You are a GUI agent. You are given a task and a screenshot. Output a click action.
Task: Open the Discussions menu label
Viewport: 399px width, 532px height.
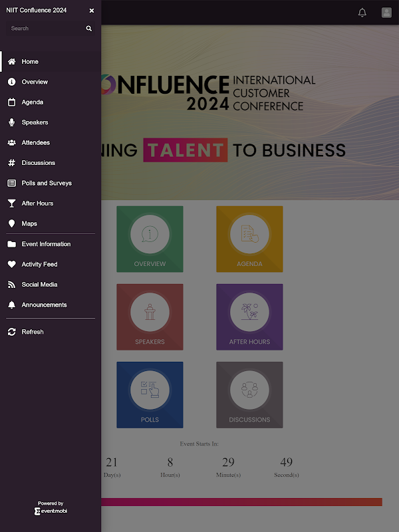coord(39,163)
